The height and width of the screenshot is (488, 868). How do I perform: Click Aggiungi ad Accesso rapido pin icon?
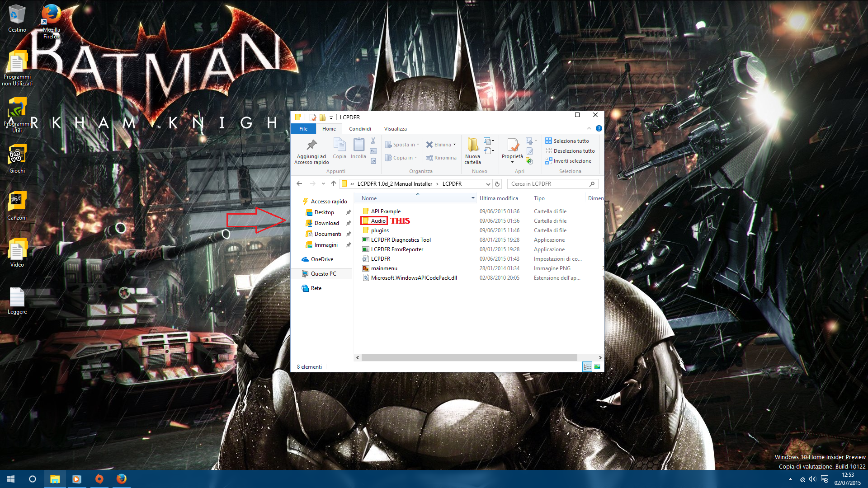coord(311,145)
